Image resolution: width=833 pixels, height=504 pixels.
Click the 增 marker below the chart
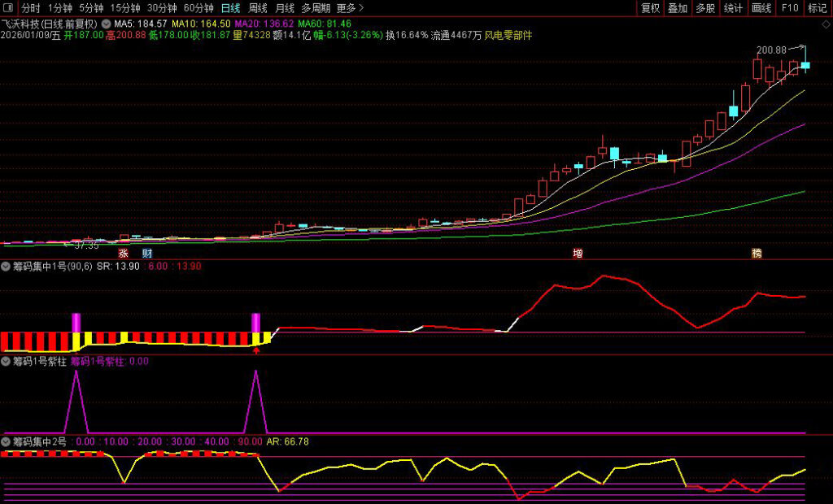tap(578, 254)
